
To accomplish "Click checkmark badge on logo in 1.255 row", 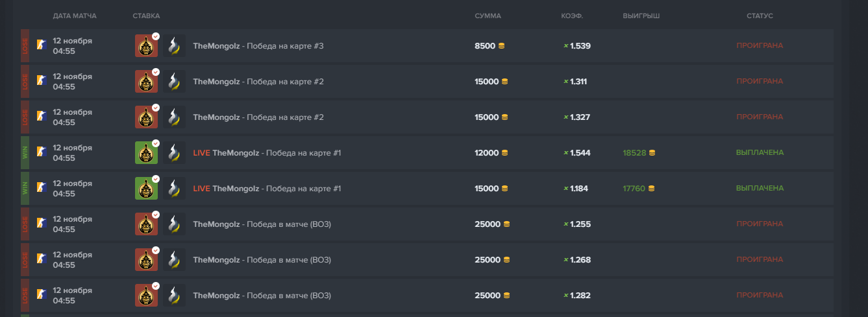I will click(156, 215).
